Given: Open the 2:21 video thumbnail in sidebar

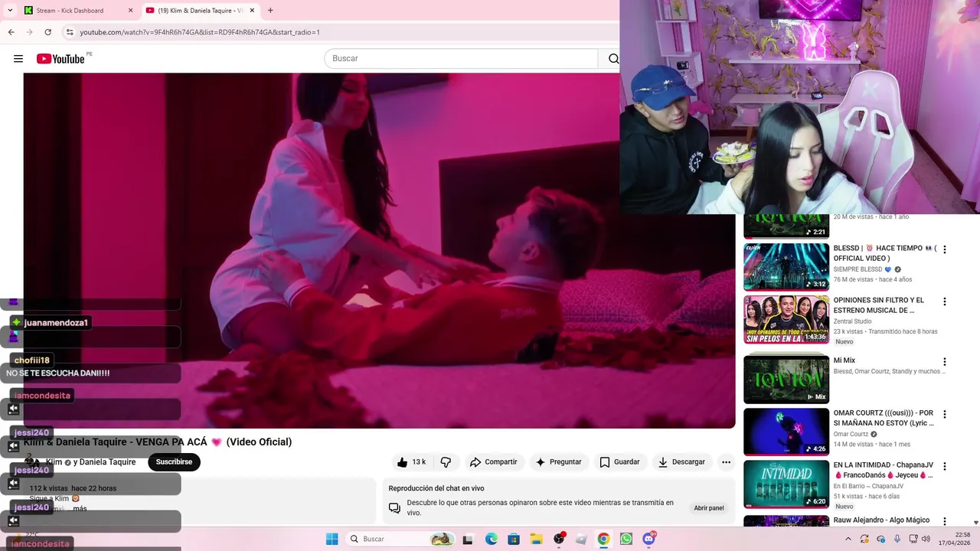Looking at the screenshot, I should tap(786, 227).
